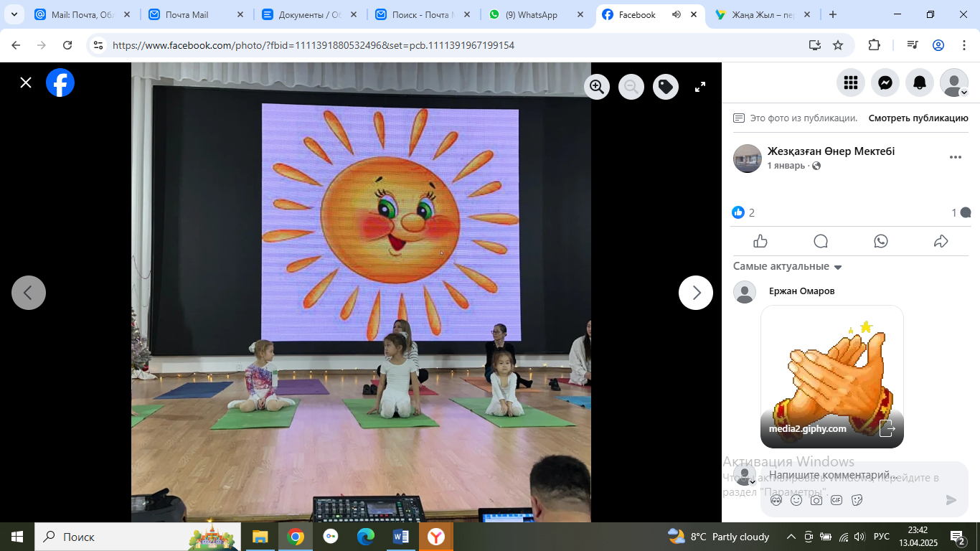980x551 pixels.
Task: Enter fullscreen photo view
Action: [700, 87]
